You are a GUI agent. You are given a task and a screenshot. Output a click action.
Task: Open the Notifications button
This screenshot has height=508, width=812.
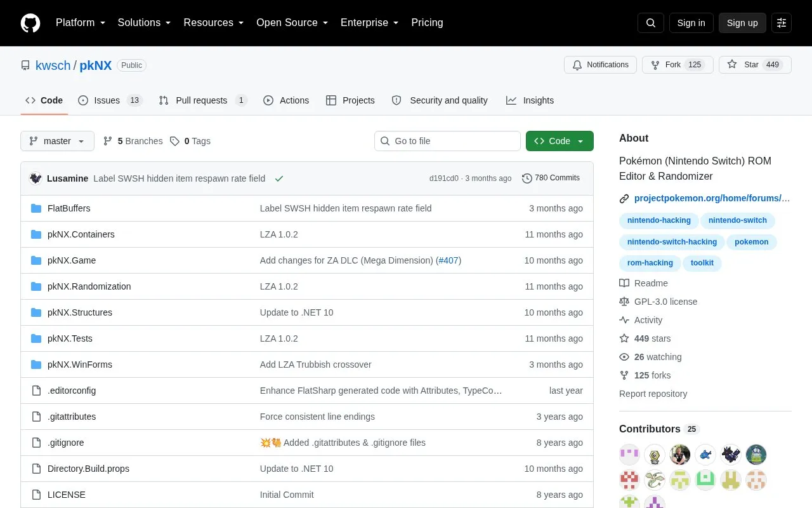pos(600,65)
